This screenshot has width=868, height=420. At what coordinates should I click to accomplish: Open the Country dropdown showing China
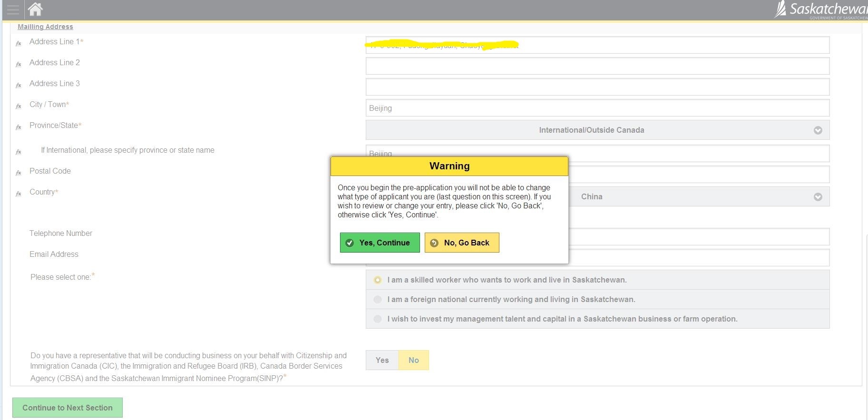698,197
